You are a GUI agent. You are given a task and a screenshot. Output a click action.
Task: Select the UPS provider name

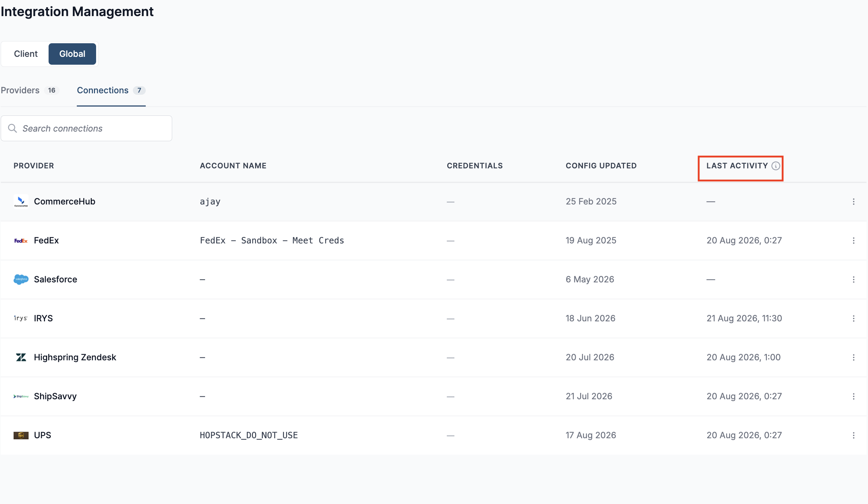click(x=43, y=435)
